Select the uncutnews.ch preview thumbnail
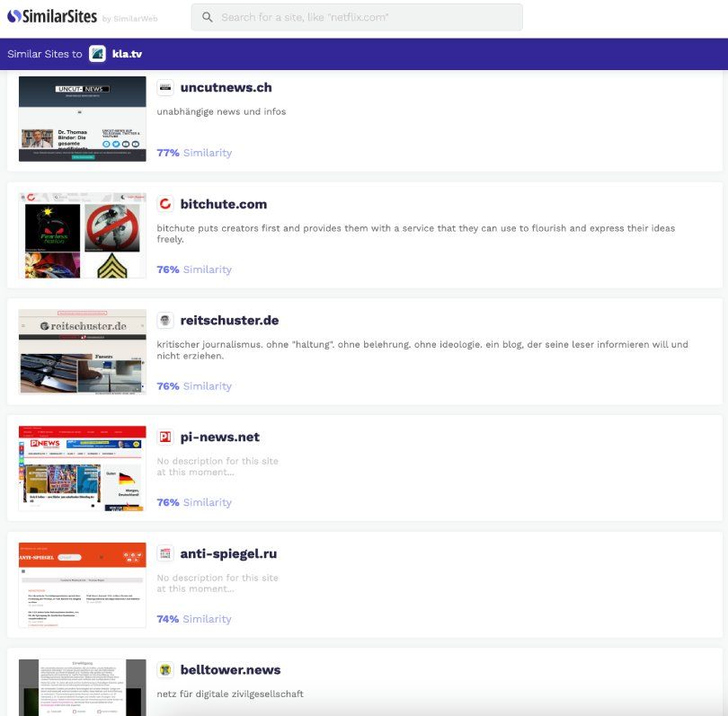Image resolution: width=728 pixels, height=716 pixels. 82,119
